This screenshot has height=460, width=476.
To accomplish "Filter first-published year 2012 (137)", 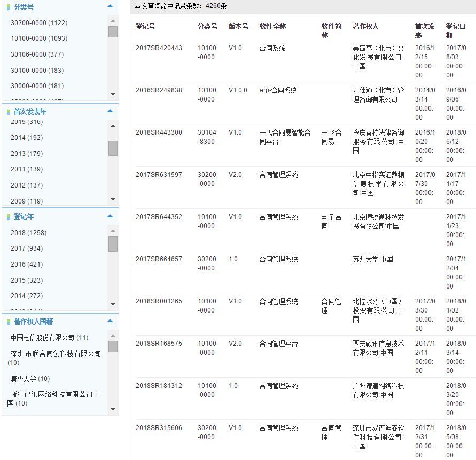I will 27,185.
